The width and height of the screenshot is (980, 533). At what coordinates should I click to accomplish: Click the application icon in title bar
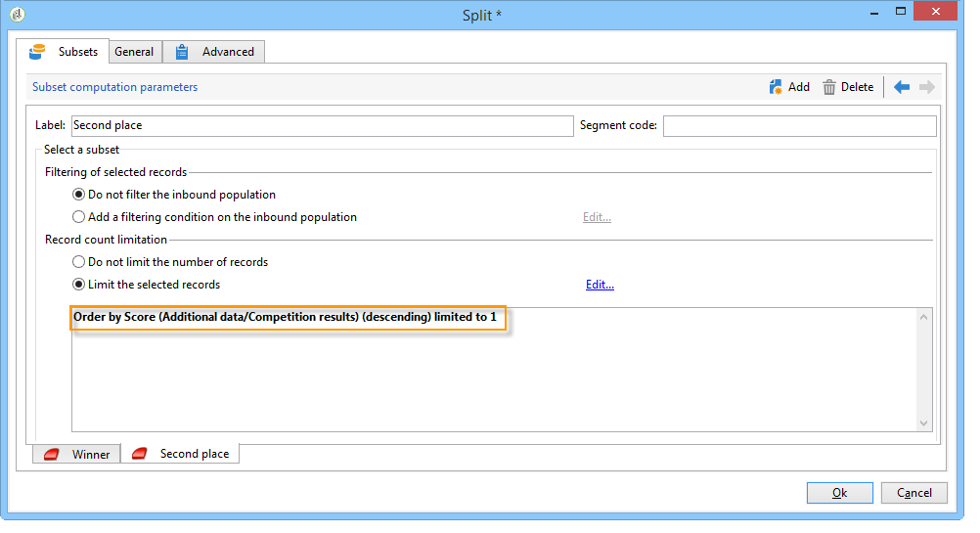tap(18, 14)
